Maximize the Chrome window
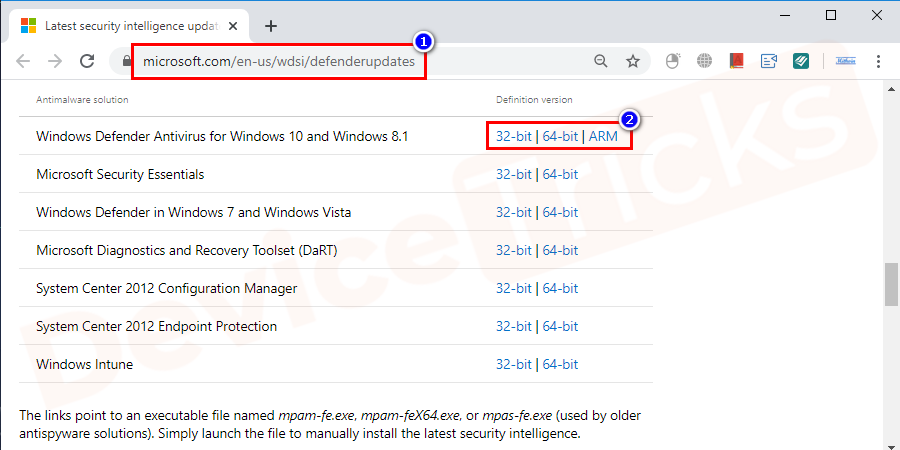This screenshot has height=450, width=900. pyautogui.click(x=831, y=15)
